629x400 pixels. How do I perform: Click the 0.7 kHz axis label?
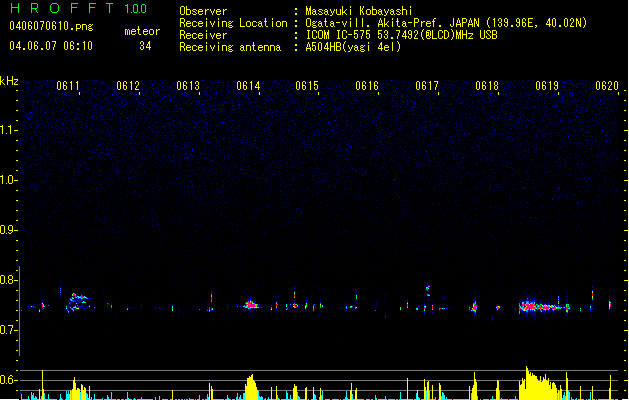coord(8,330)
